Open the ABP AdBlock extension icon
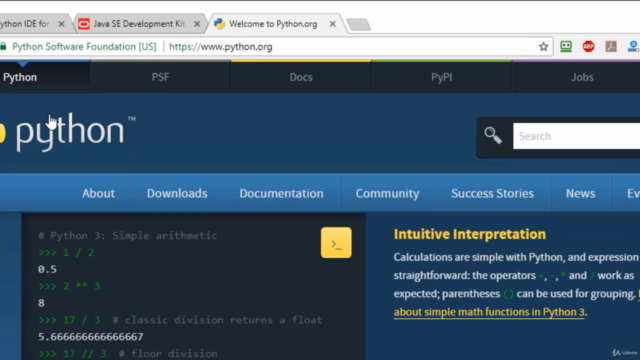 pos(588,47)
